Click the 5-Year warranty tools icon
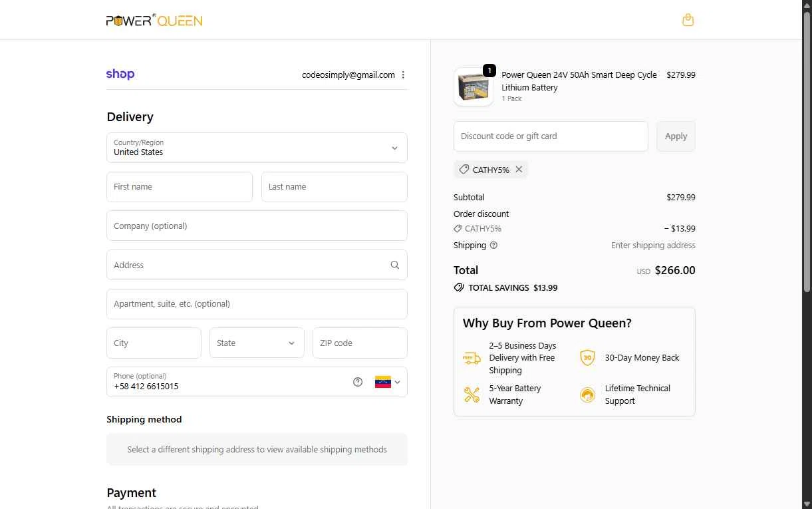812x509 pixels. click(x=472, y=395)
